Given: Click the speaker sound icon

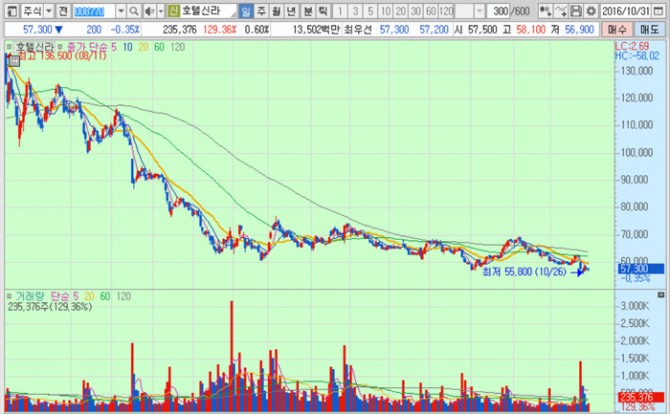Looking at the screenshot, I should click(x=149, y=11).
